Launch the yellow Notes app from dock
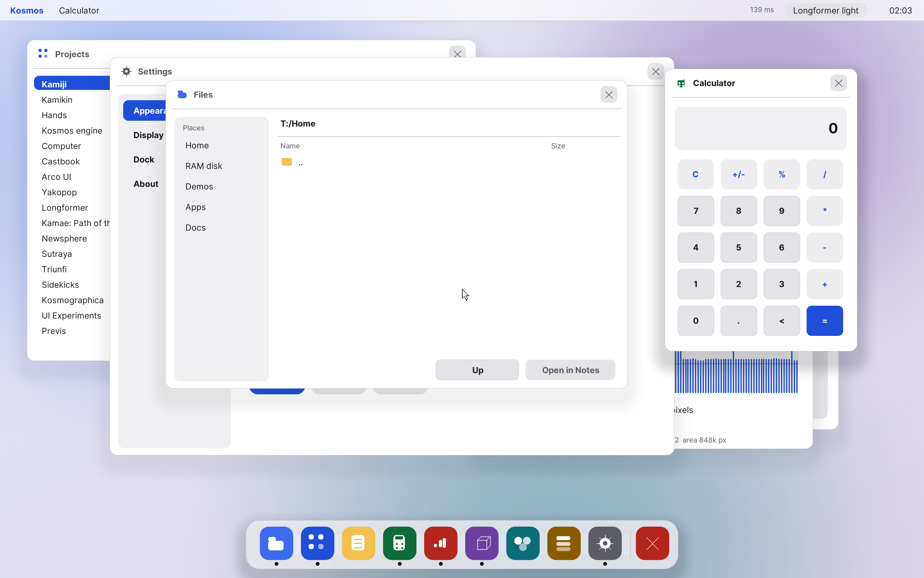Viewport: 924px width, 578px height. click(358, 543)
